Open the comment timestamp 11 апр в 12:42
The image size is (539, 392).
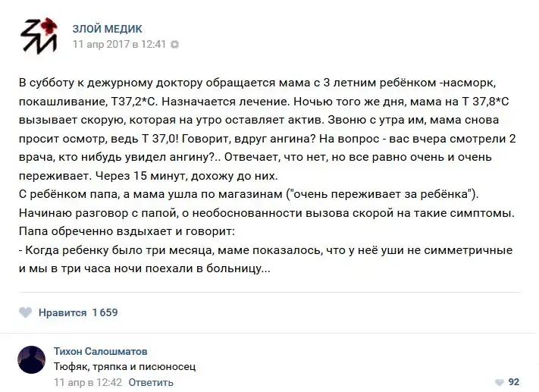click(x=88, y=382)
